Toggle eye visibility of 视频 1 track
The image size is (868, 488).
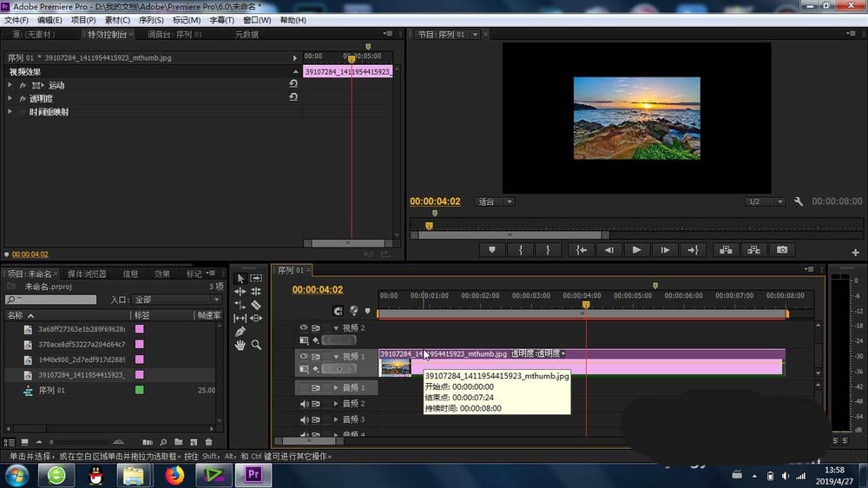[303, 356]
